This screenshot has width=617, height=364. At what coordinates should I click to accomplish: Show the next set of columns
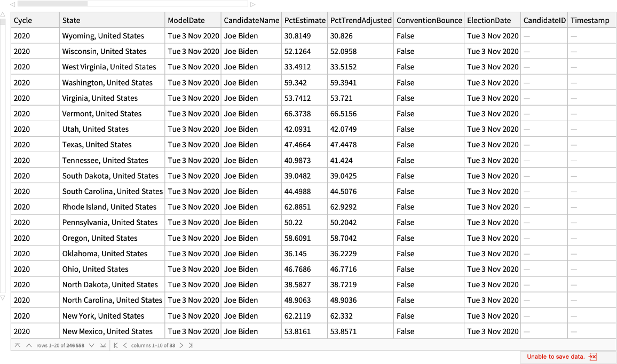coord(181,345)
